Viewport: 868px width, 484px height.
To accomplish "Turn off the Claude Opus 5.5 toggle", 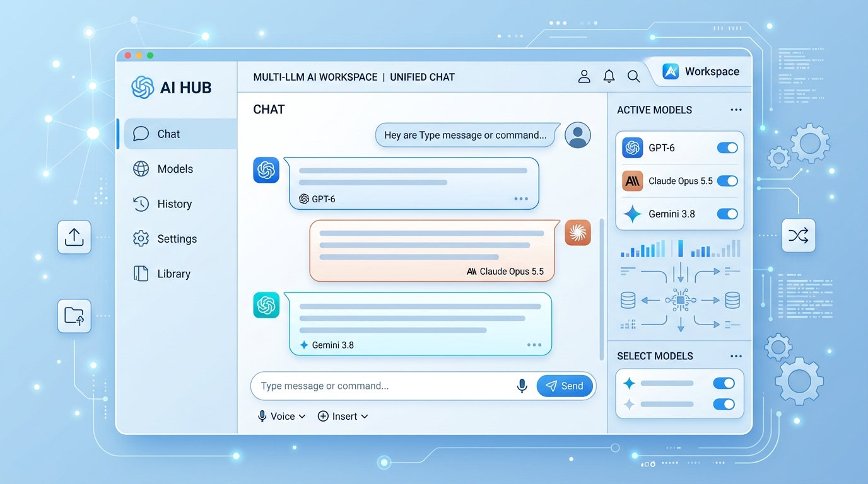I will (x=727, y=181).
